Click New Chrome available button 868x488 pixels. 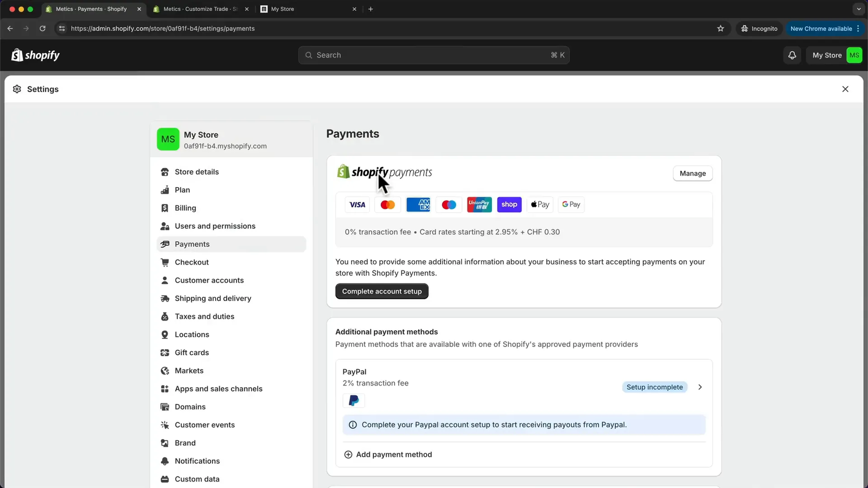point(825,29)
